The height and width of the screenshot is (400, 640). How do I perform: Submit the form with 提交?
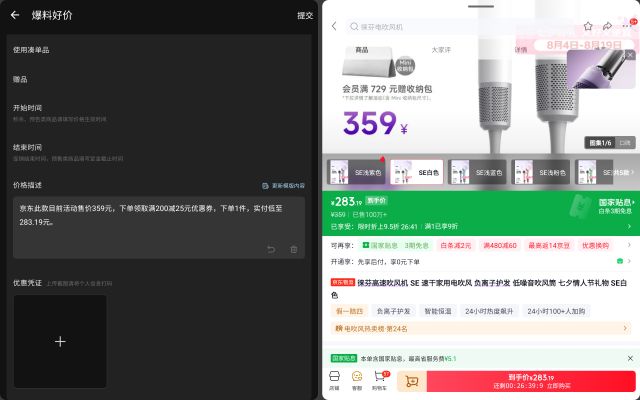(x=305, y=16)
